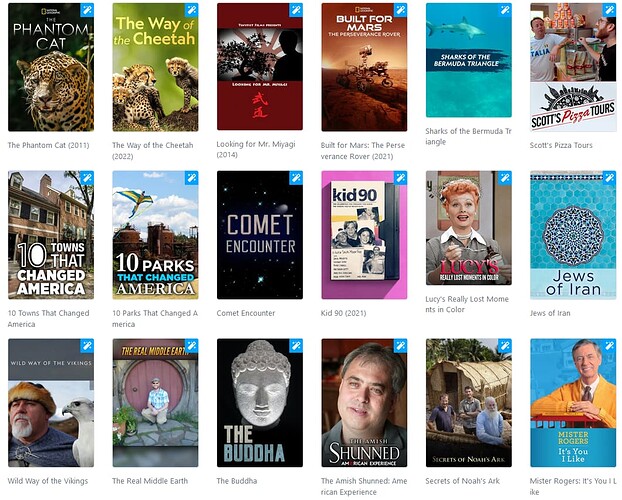This screenshot has height=500, width=622.
Task: Click the Built for Mars title text link
Action: click(363, 151)
